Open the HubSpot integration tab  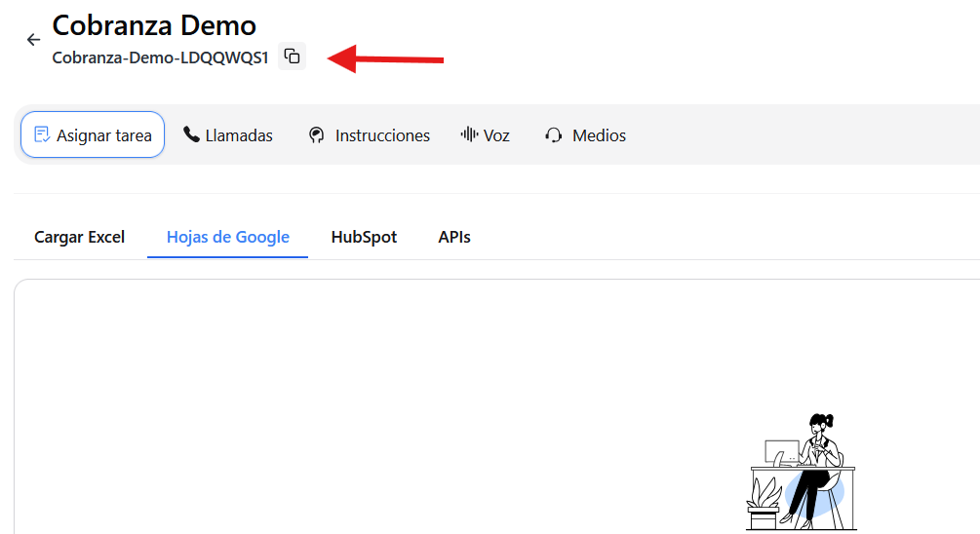tap(364, 237)
